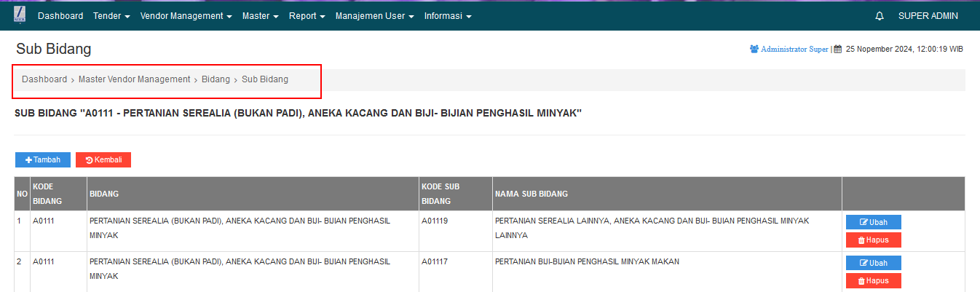980x292 pixels.
Task: Click Ubah for sub bidang A01119
Action: click(x=874, y=222)
